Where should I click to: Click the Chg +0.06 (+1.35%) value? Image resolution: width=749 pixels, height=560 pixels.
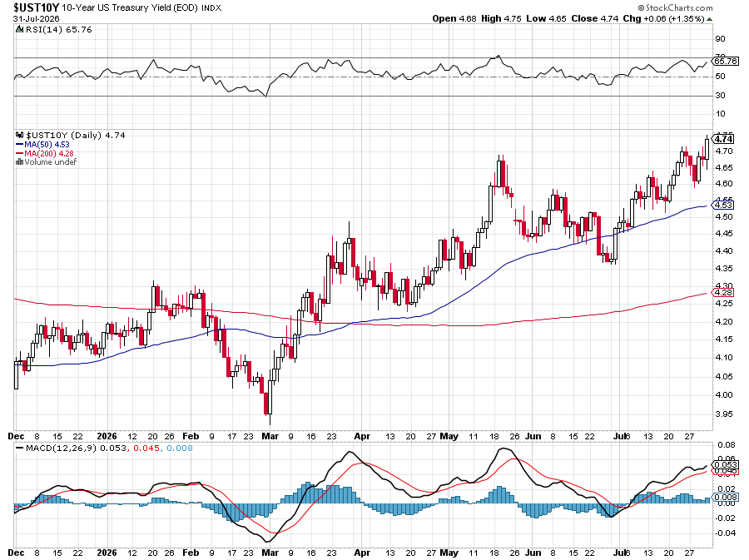(664, 18)
